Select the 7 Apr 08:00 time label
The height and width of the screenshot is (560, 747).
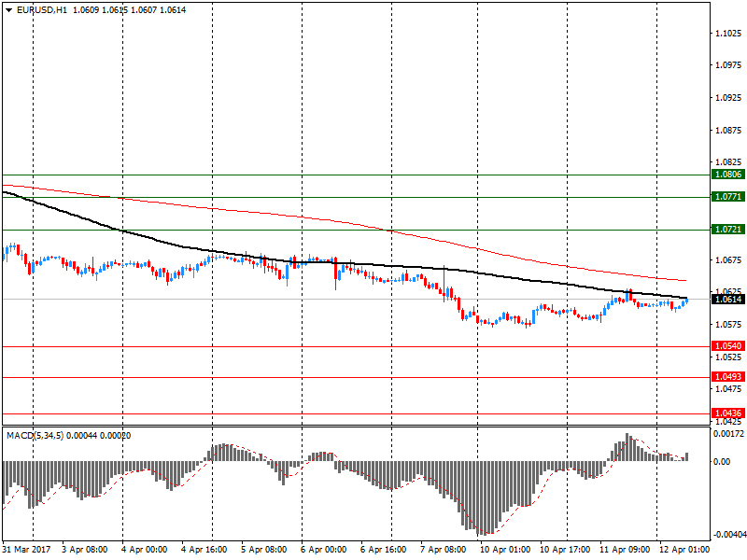444,550
